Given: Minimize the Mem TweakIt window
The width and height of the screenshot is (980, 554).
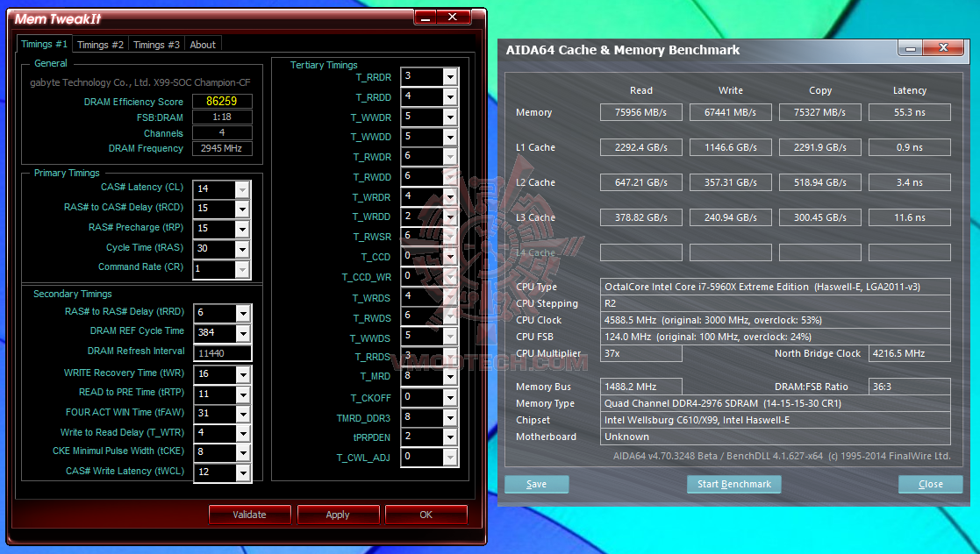Looking at the screenshot, I should (426, 17).
